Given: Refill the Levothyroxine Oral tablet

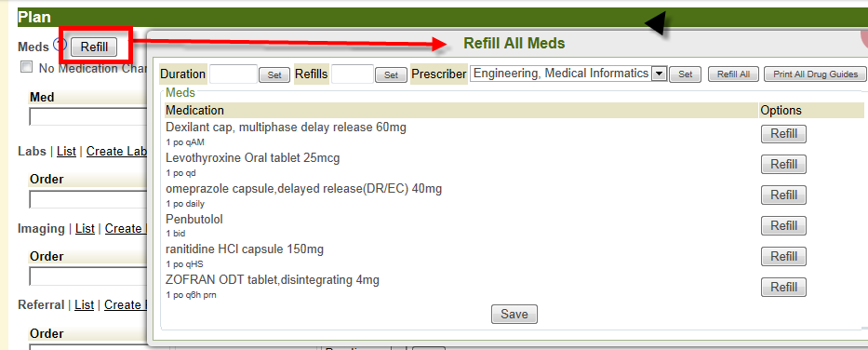Looking at the screenshot, I should [783, 165].
